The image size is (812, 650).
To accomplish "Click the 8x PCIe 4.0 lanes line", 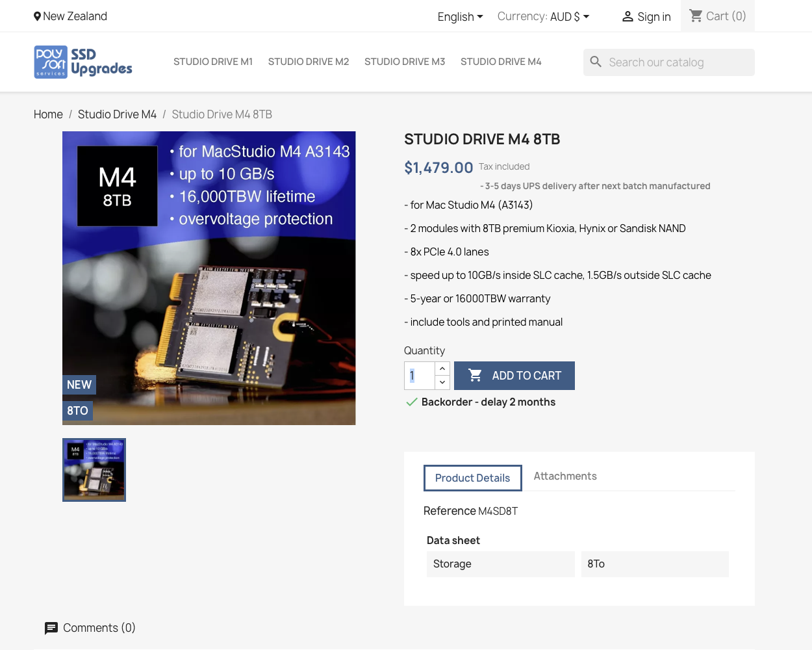I will tap(447, 252).
